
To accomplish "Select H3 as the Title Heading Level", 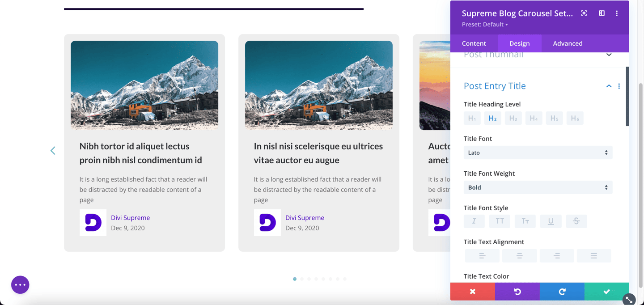I will pyautogui.click(x=513, y=118).
